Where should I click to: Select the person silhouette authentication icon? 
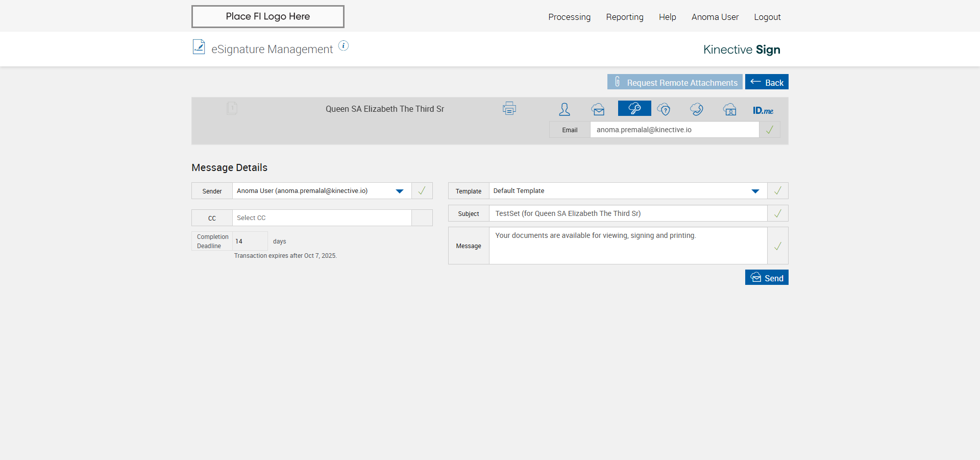(x=565, y=109)
